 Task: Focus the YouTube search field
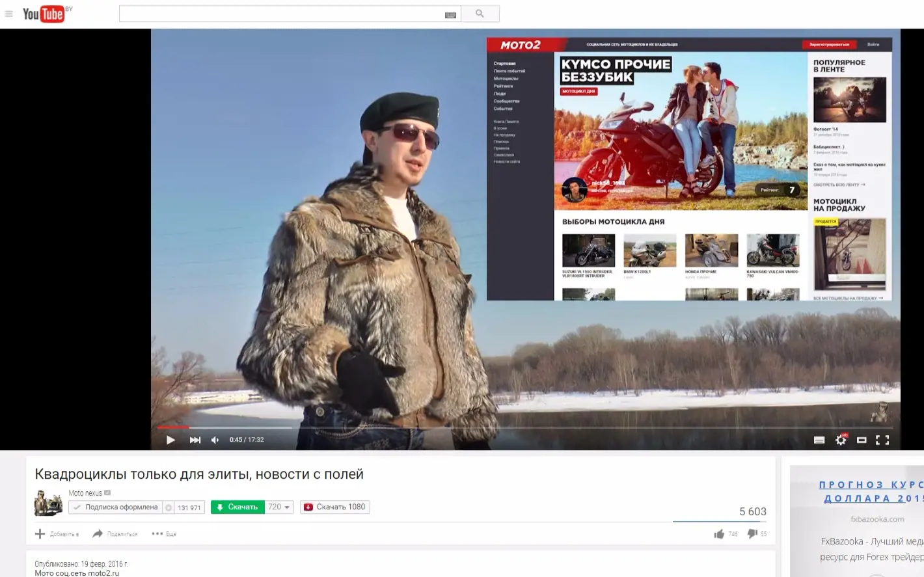[x=290, y=14]
